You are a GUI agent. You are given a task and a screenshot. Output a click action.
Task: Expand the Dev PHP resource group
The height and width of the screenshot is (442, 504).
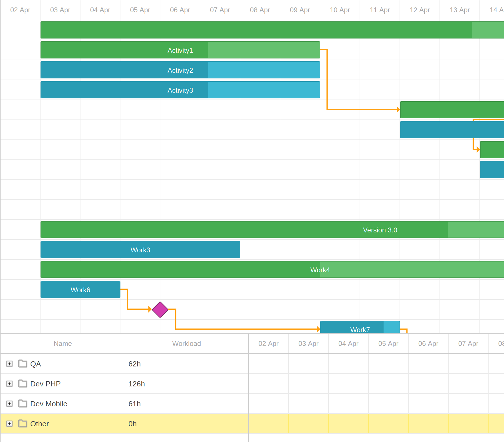[x=9, y=384]
